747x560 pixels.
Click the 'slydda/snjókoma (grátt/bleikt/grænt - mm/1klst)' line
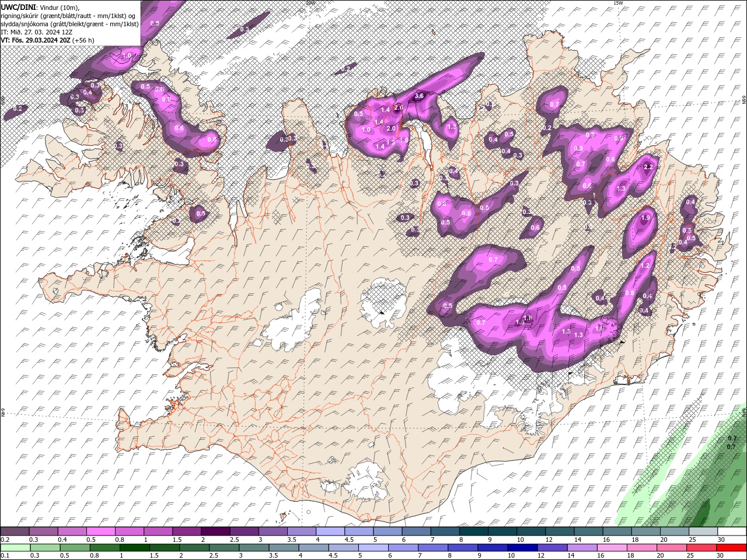click(69, 24)
